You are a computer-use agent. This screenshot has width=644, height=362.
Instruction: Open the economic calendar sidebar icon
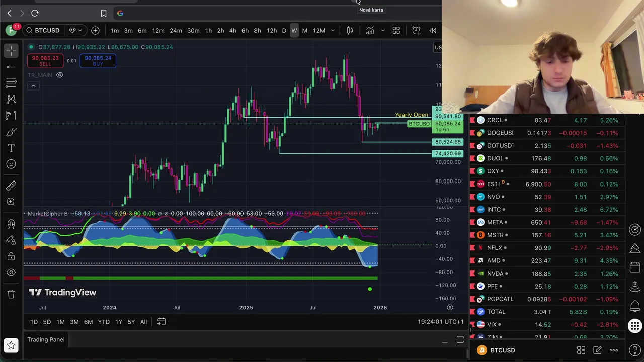click(635, 267)
